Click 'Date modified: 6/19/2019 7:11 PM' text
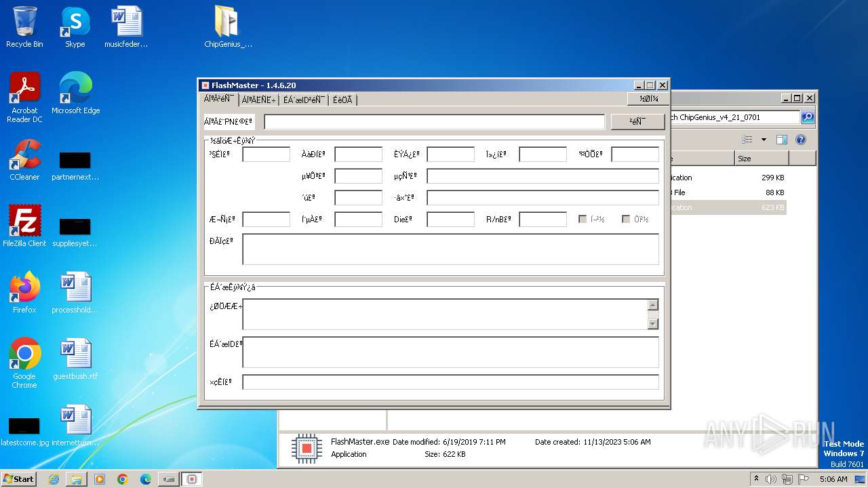 tap(449, 442)
